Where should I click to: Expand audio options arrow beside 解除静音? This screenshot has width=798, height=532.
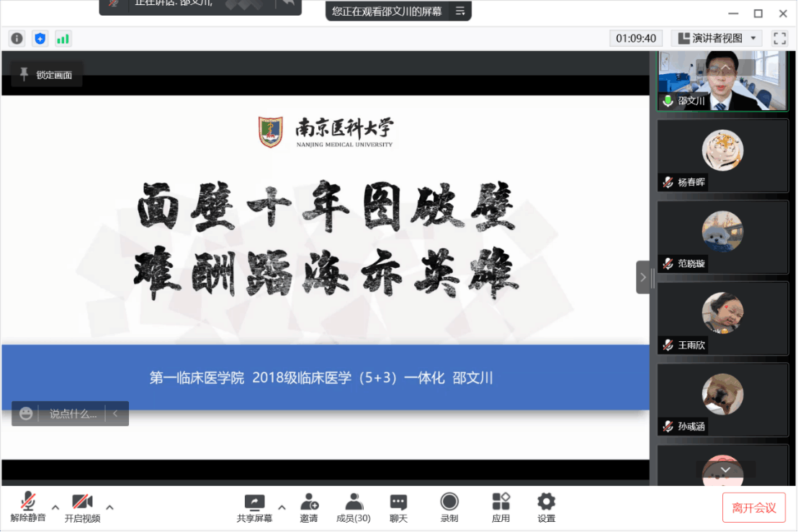[x=55, y=507]
